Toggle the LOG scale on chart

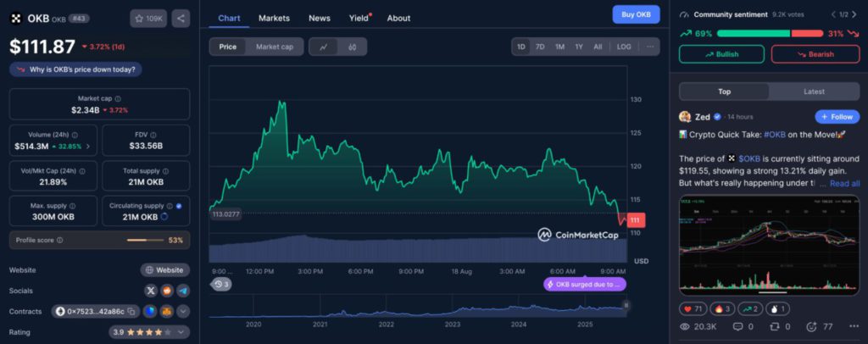(x=624, y=47)
